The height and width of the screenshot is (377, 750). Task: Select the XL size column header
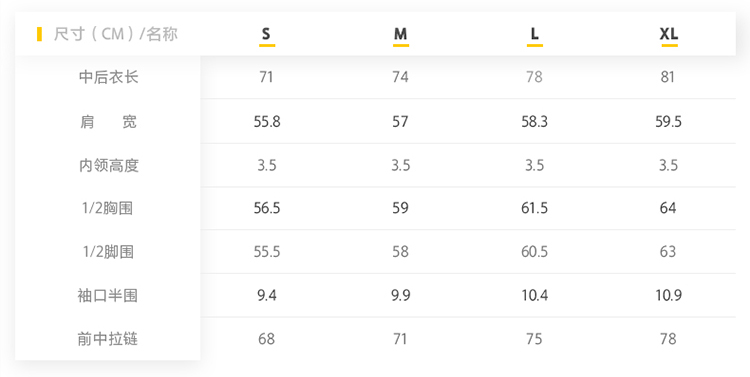669,34
